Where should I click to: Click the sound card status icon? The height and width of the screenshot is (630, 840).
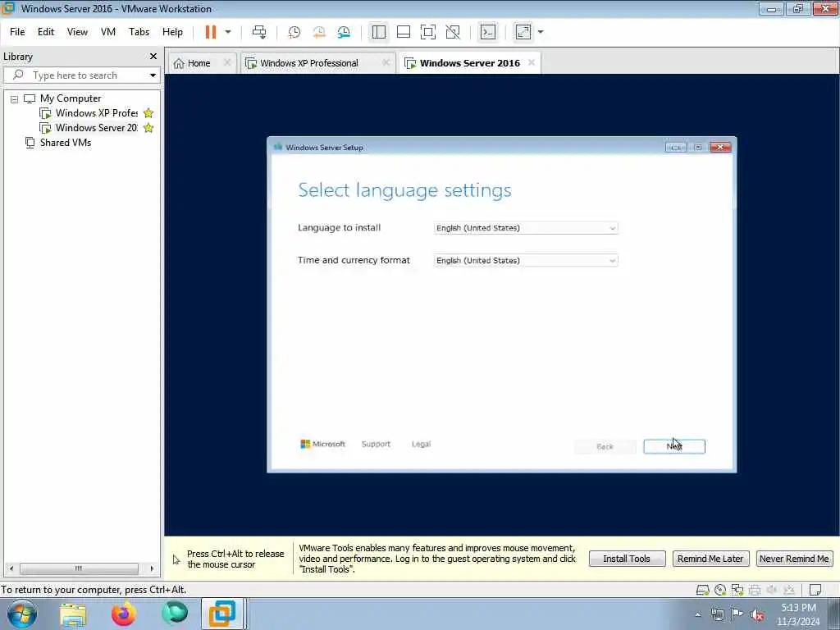(772, 591)
